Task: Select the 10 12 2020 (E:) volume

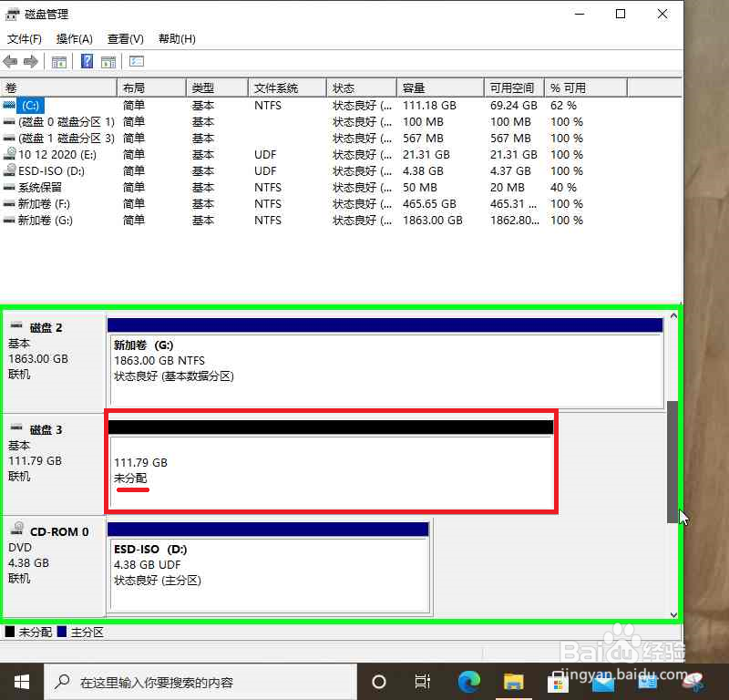Action: point(57,154)
